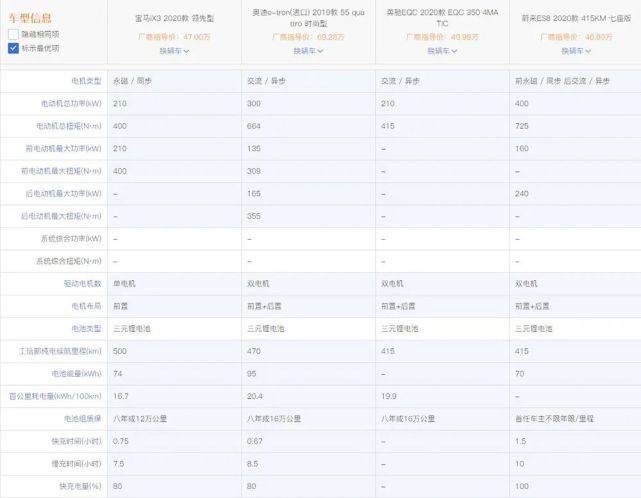Select the 快充电量(%) row label
This screenshot has width=641, height=498.
[80, 486]
